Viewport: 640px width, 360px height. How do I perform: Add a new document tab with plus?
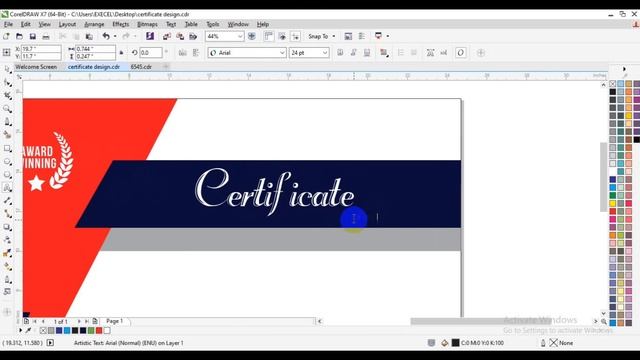(x=166, y=67)
